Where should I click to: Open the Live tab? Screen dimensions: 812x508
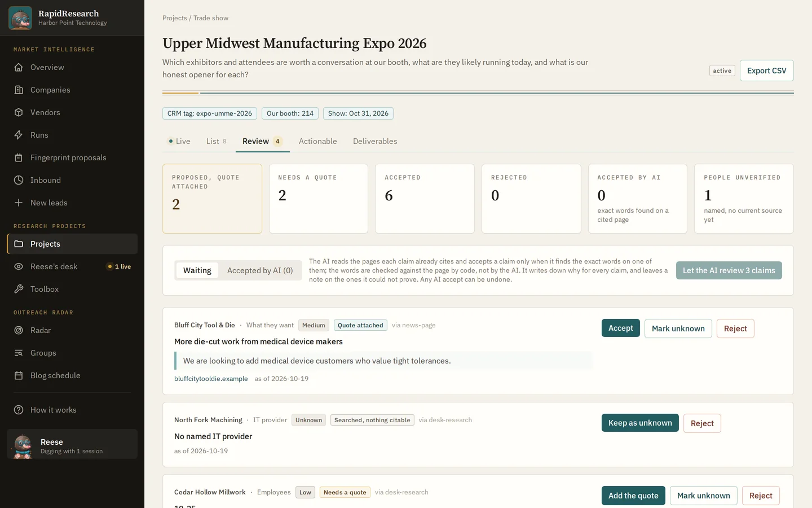(179, 141)
